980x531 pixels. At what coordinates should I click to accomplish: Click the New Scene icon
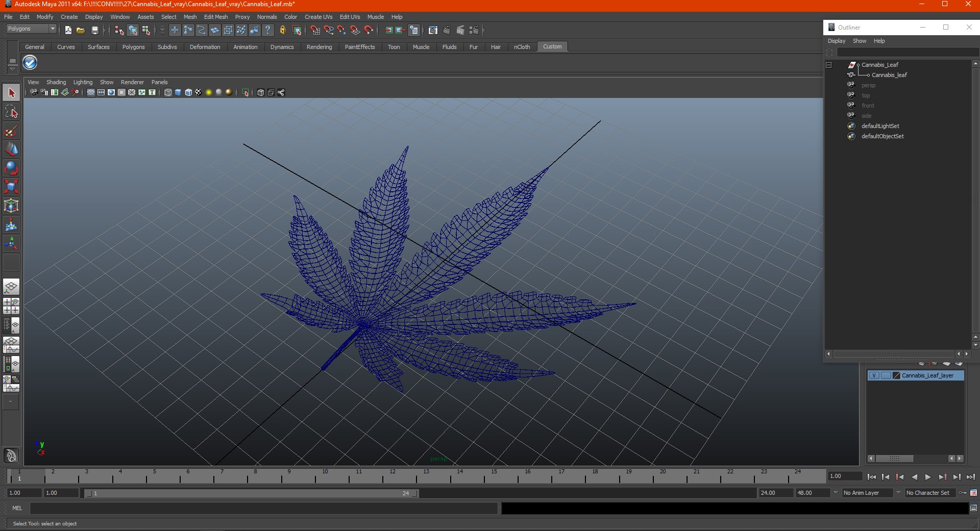point(68,30)
